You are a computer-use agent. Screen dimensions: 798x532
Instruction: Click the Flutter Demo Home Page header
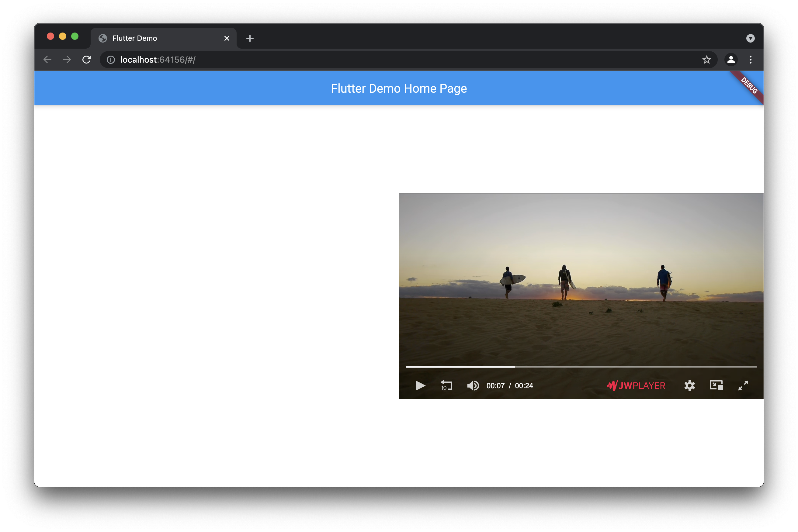click(399, 88)
